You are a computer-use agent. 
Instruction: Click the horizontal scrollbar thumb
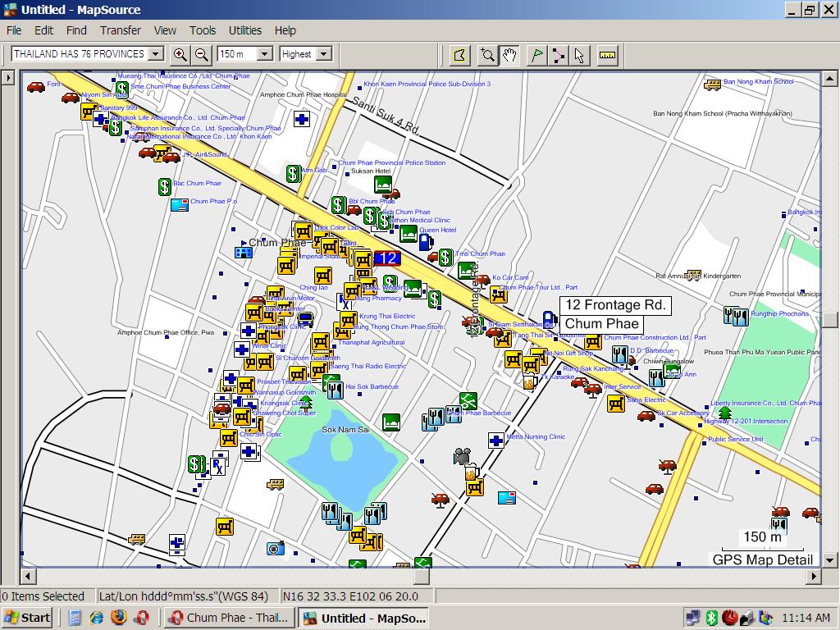(x=422, y=577)
